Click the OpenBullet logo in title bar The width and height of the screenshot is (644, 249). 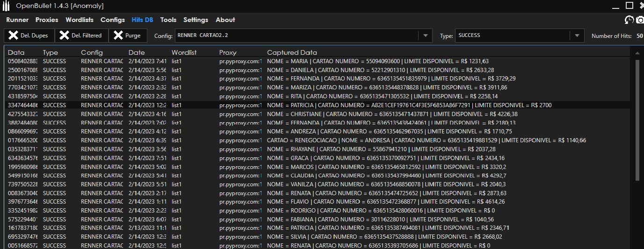(7, 6)
